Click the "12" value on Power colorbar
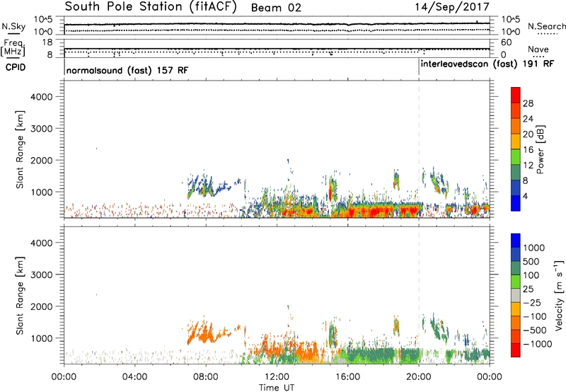 tap(528, 166)
